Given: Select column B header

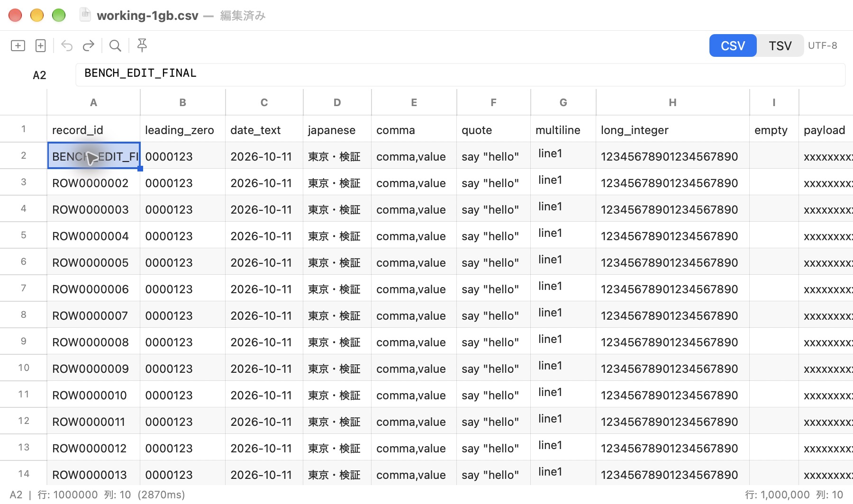Looking at the screenshot, I should click(x=182, y=102).
